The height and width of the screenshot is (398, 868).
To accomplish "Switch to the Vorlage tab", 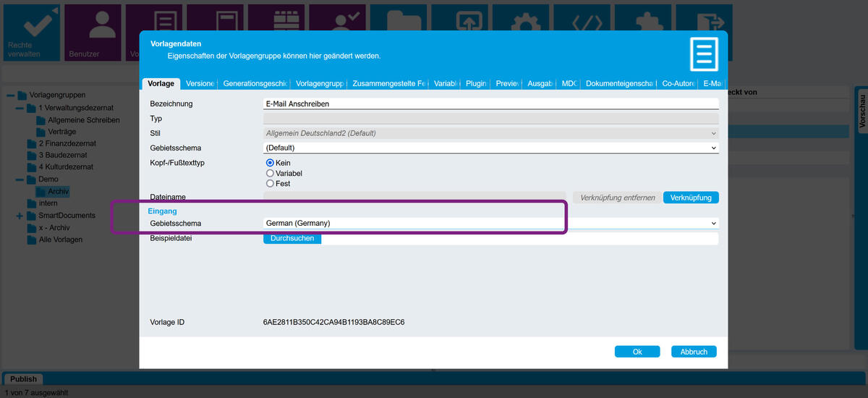I will coord(160,84).
